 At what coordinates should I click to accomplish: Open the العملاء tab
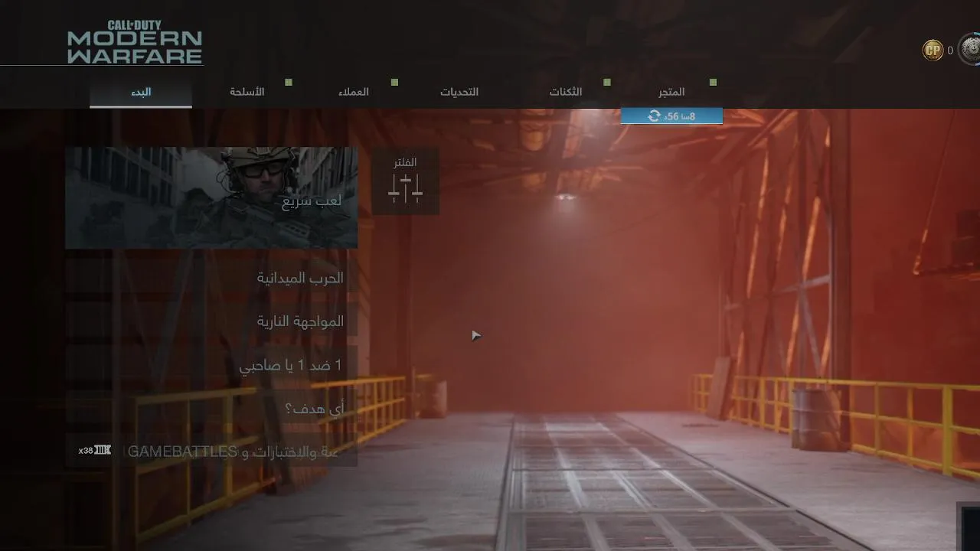354,92
